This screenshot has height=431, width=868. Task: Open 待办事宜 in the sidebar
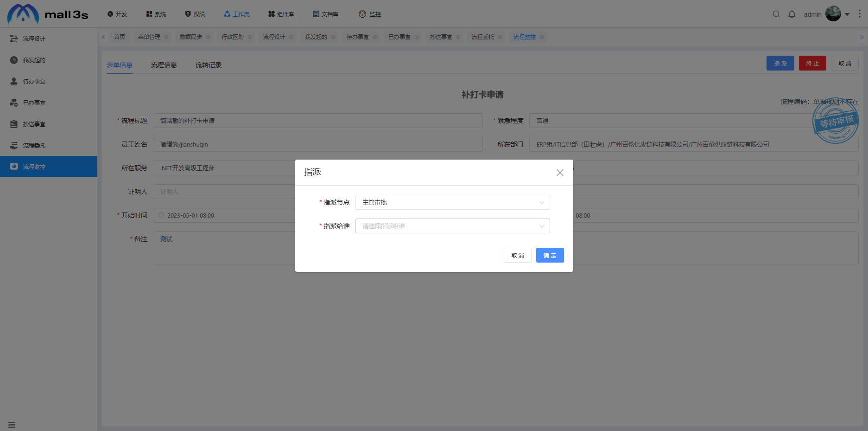(49, 81)
